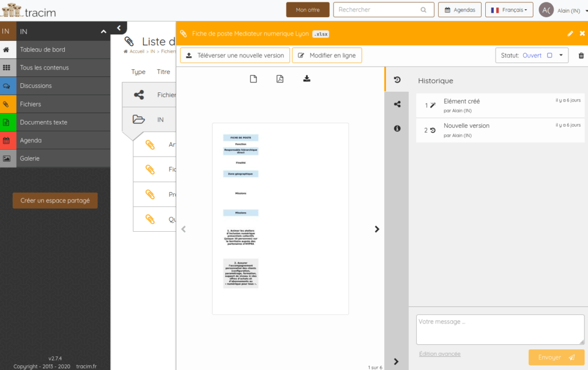Click the trash delete file icon

(x=581, y=56)
